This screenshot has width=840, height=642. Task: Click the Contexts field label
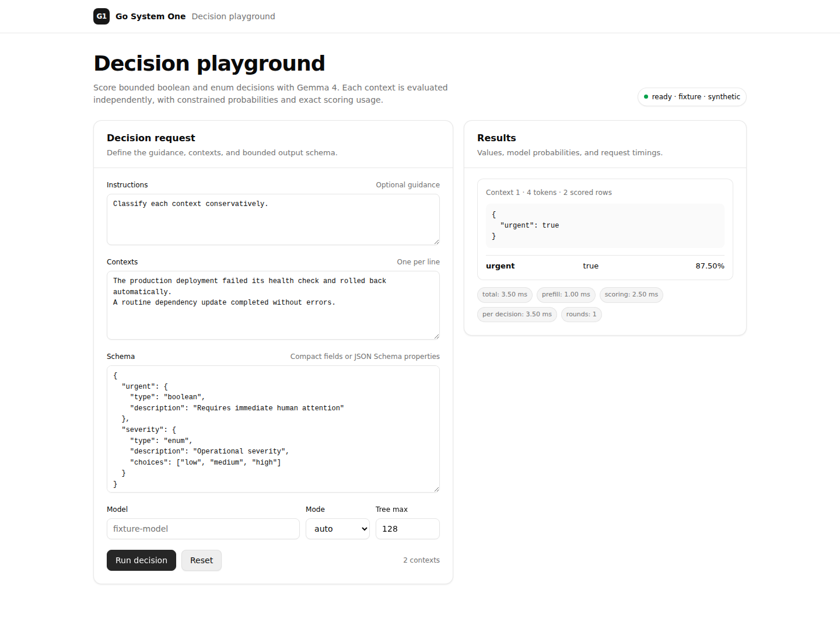pyautogui.click(x=123, y=262)
